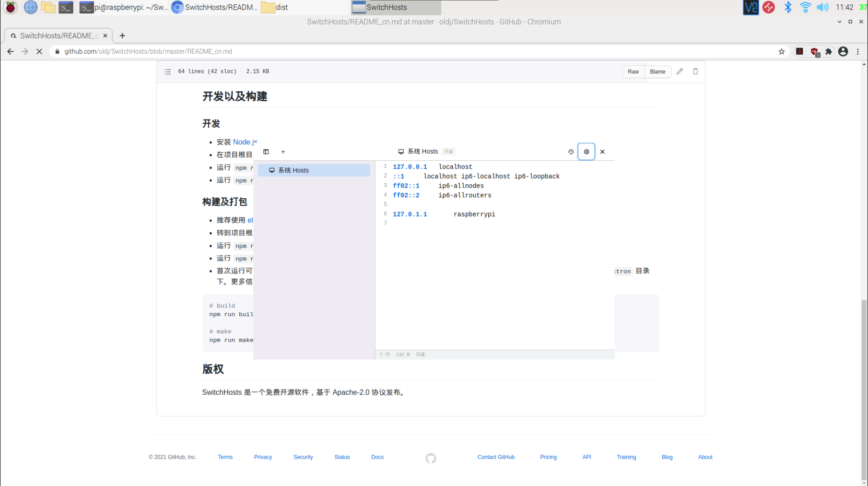Open the README outline list icon
This screenshot has width=868, height=486.
click(x=167, y=71)
